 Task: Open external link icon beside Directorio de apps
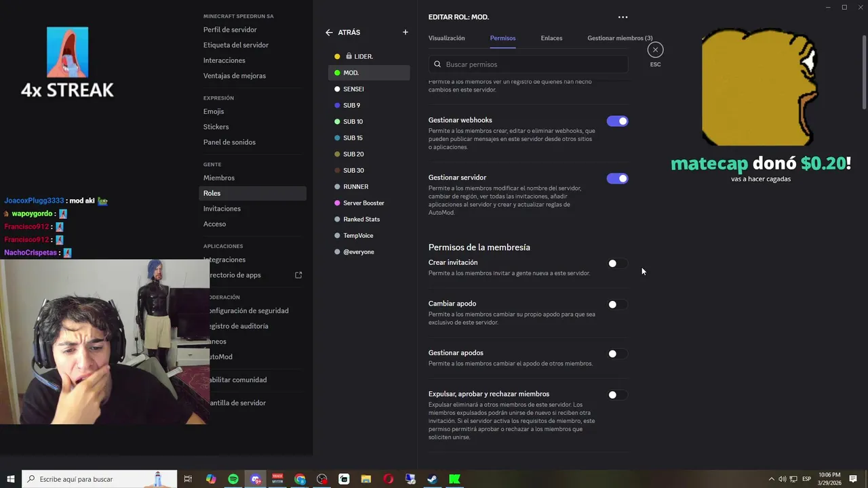[x=298, y=275]
